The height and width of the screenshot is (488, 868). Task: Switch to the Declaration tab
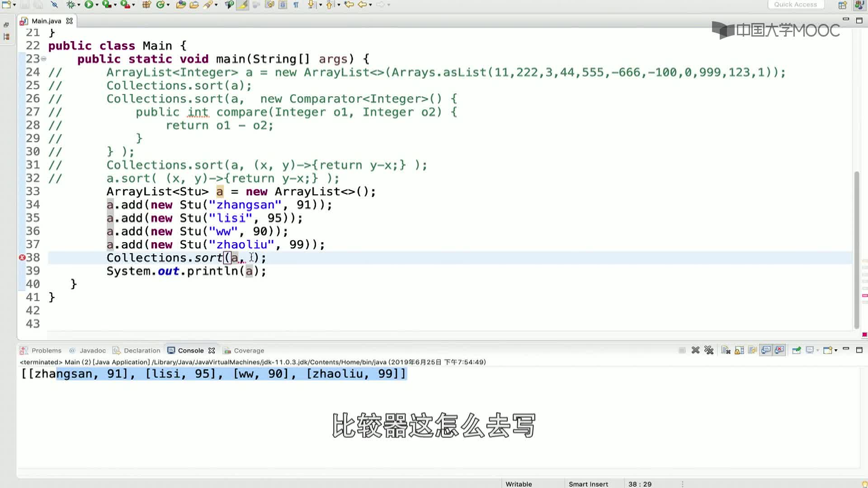(137, 350)
